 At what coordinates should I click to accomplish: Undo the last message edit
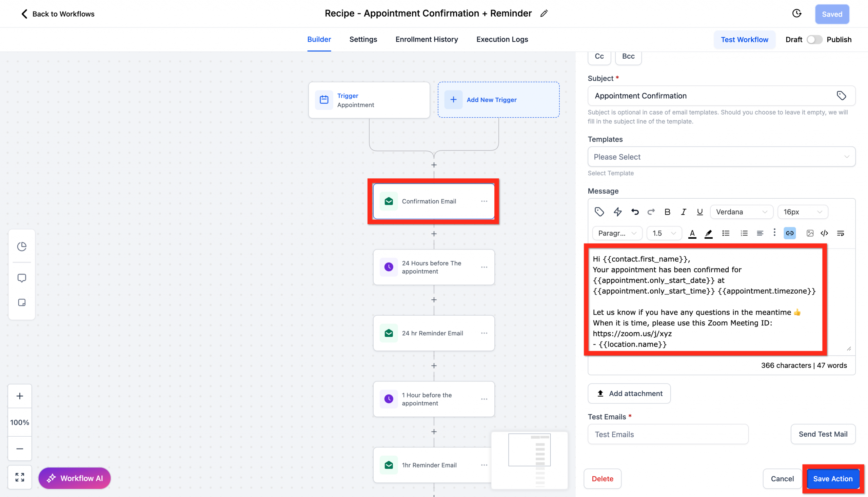point(635,212)
